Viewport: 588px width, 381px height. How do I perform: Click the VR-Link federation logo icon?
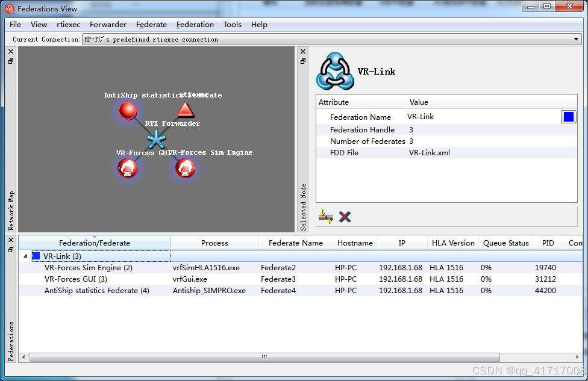[335, 71]
